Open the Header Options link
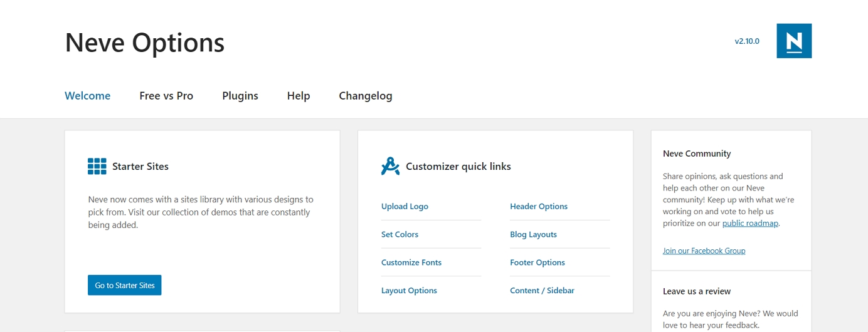Viewport: 868px width, 332px height. (539, 206)
